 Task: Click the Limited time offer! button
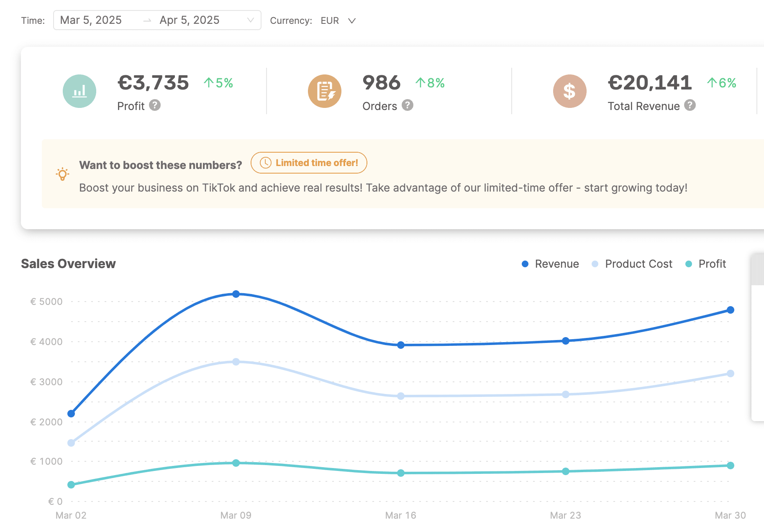[x=309, y=163]
